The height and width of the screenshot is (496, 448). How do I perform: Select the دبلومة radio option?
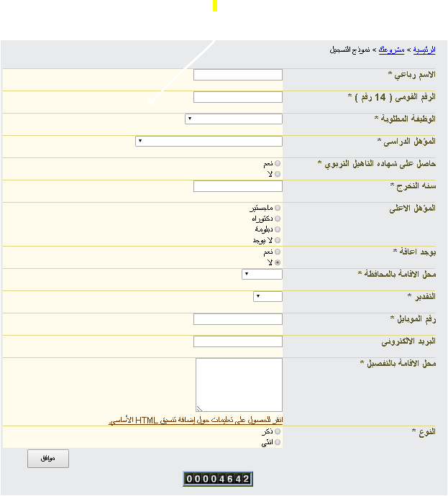(278, 229)
